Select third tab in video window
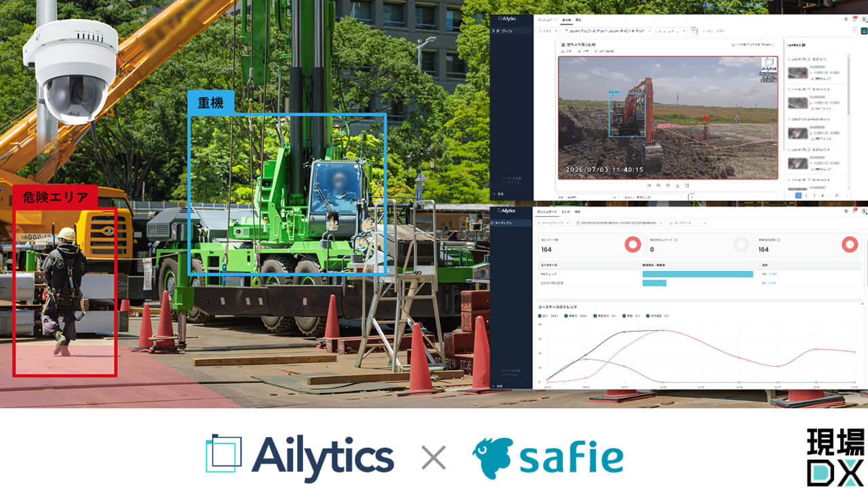This screenshot has width=868, height=488. coord(578,20)
